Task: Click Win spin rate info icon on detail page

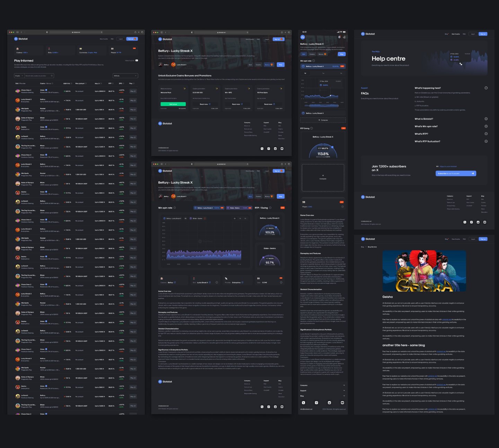Action: pos(175,208)
